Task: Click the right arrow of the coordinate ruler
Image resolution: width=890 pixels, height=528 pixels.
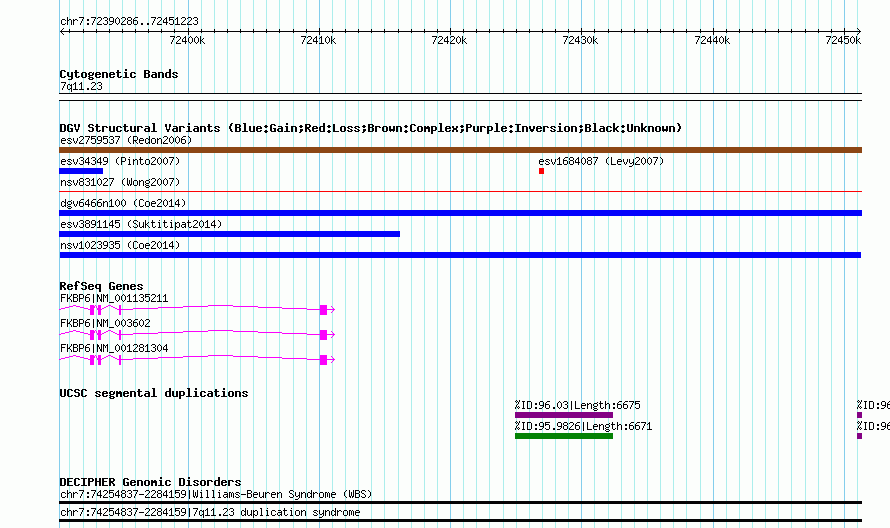Action: pos(859,31)
